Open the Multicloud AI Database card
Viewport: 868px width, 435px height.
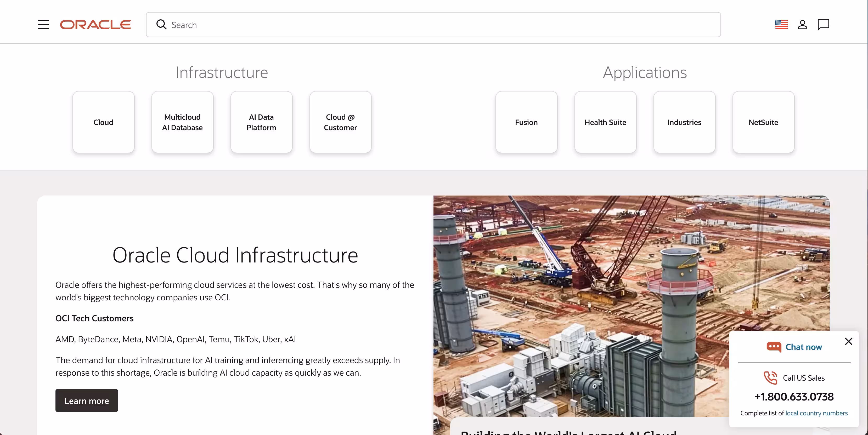tap(182, 122)
